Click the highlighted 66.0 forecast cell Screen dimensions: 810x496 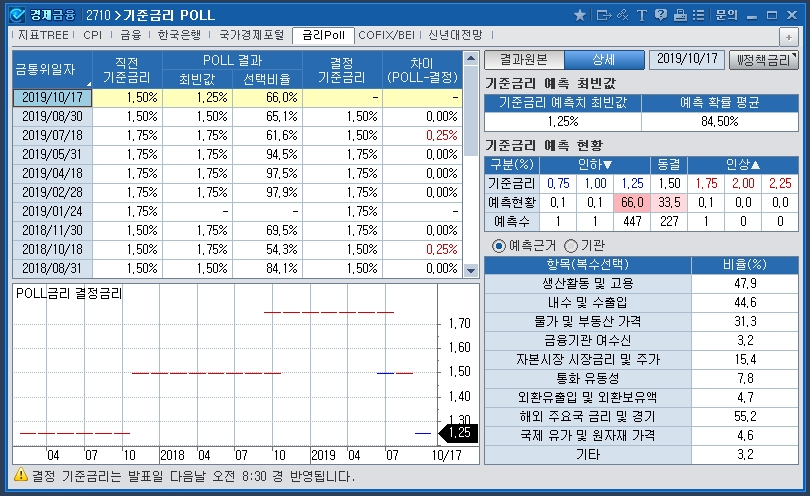[x=632, y=203]
